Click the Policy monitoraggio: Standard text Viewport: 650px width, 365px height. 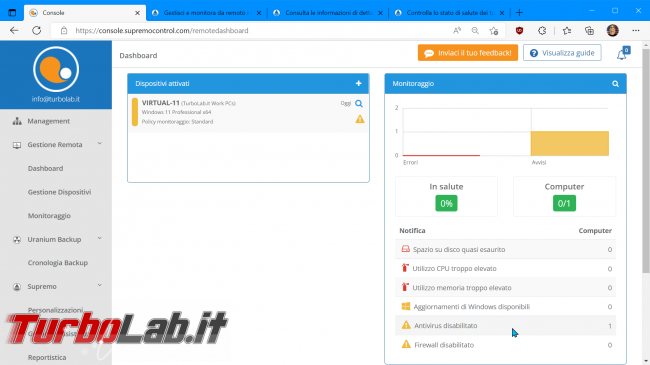[177, 122]
